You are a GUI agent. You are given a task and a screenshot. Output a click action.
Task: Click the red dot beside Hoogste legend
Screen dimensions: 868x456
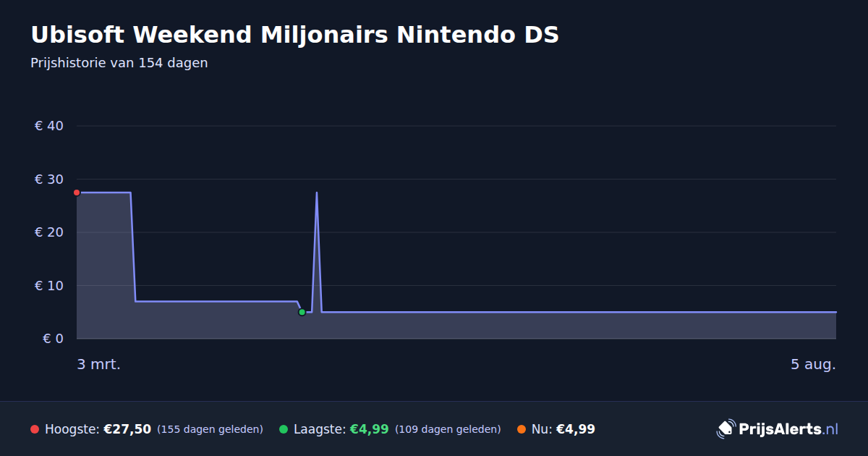[x=35, y=429]
